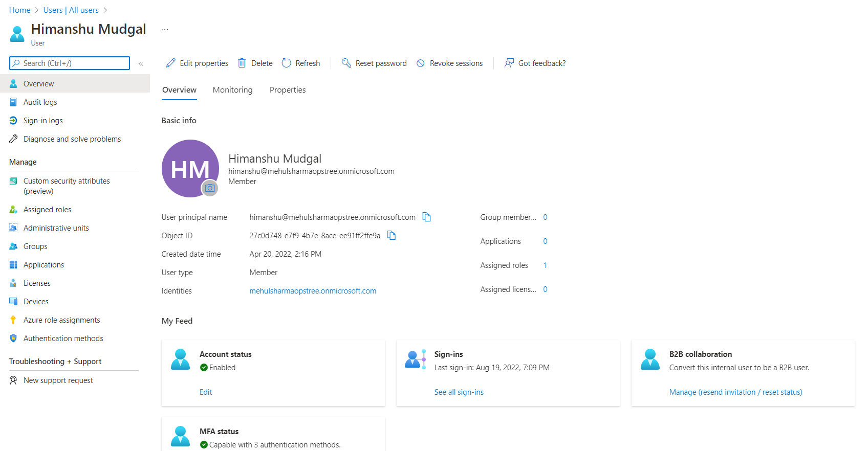This screenshot has width=868, height=451.
Task: Open Overview in the left menu
Action: [75, 84]
